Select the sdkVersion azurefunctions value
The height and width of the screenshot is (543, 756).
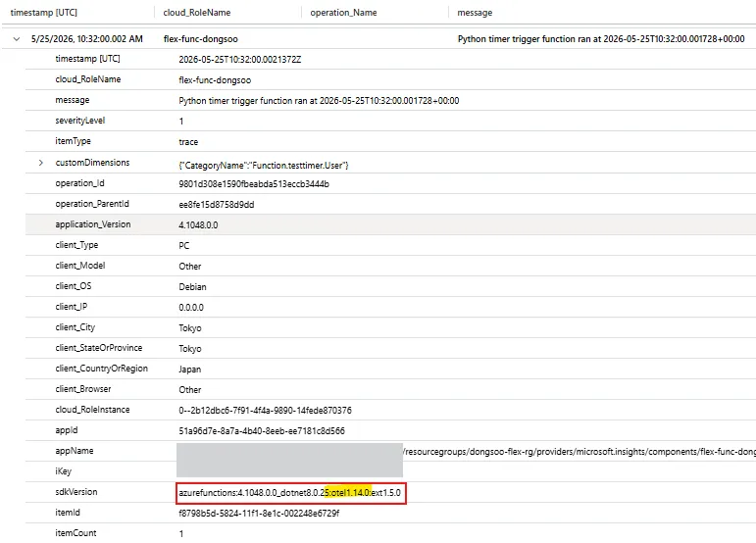(290, 493)
